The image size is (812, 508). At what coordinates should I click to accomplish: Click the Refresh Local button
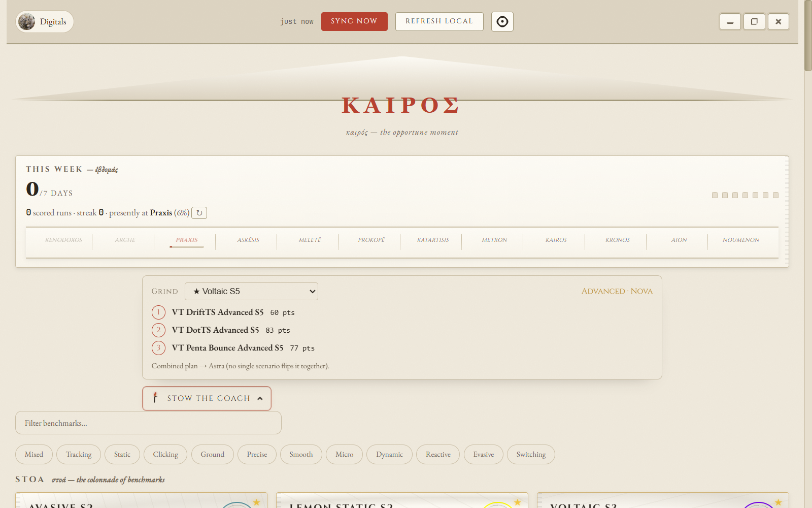point(439,21)
